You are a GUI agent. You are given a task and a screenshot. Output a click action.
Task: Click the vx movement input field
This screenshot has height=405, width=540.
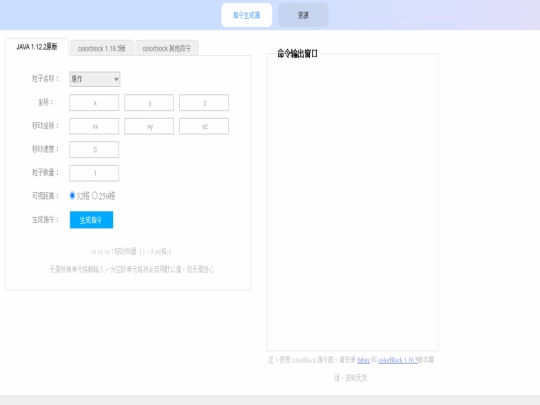coord(94,126)
